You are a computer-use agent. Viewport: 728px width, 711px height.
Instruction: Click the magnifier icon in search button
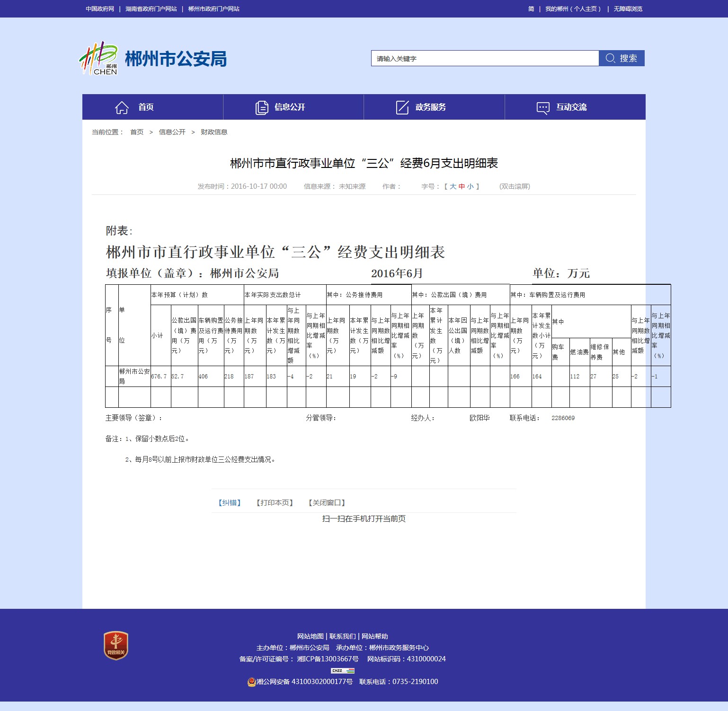610,58
